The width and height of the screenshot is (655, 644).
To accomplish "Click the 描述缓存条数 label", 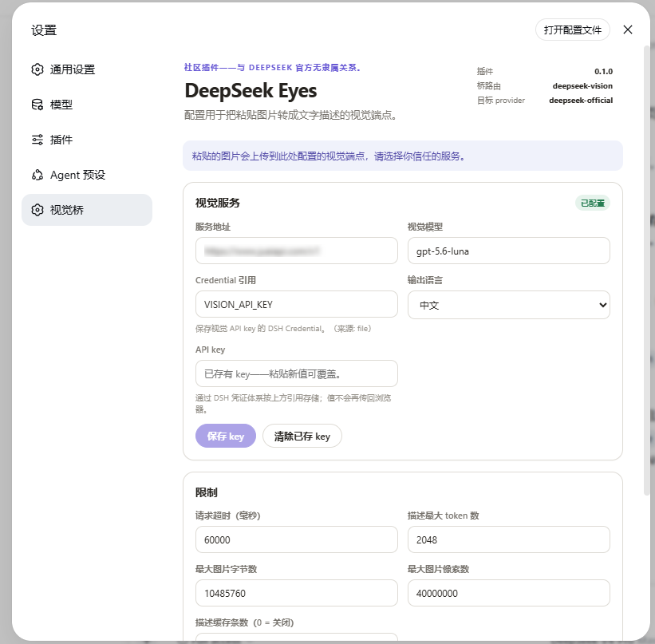I will point(244,622).
